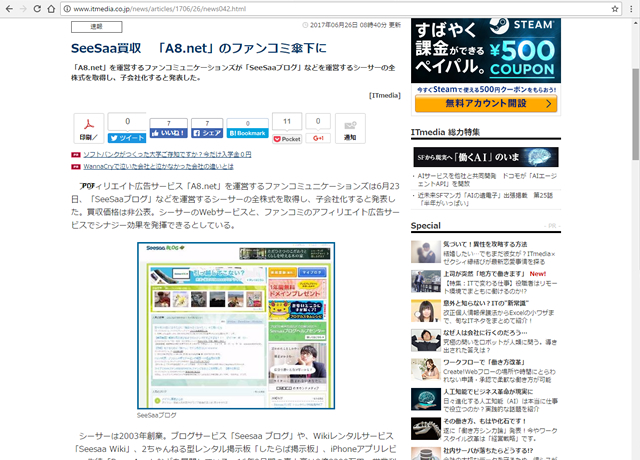Save article with Hatena B!Bookmark button
The image size is (640, 460).
click(247, 132)
